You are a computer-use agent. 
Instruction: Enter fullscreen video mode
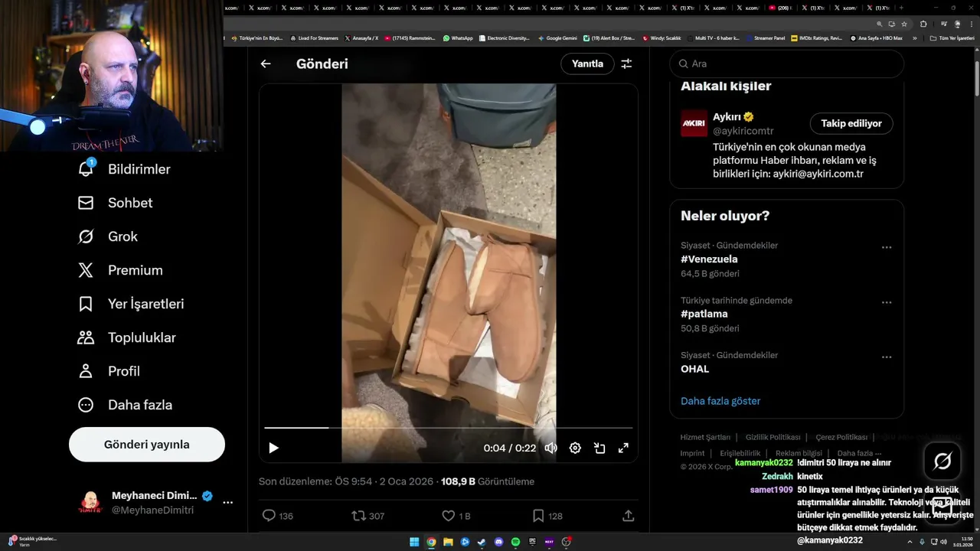point(623,448)
